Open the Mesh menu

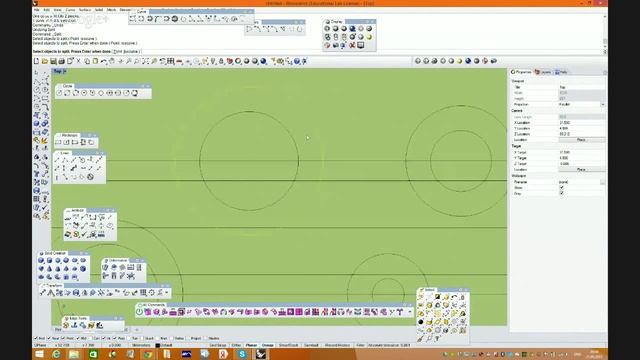(x=111, y=10)
